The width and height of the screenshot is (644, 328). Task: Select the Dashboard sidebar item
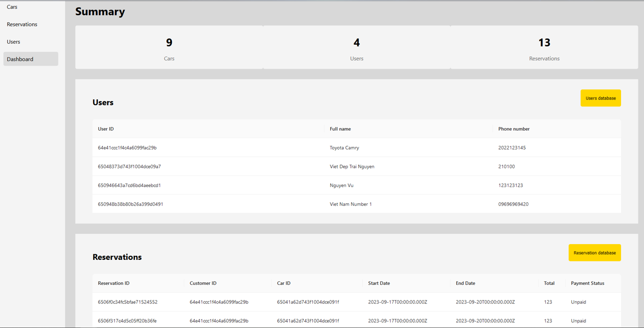tap(31, 59)
